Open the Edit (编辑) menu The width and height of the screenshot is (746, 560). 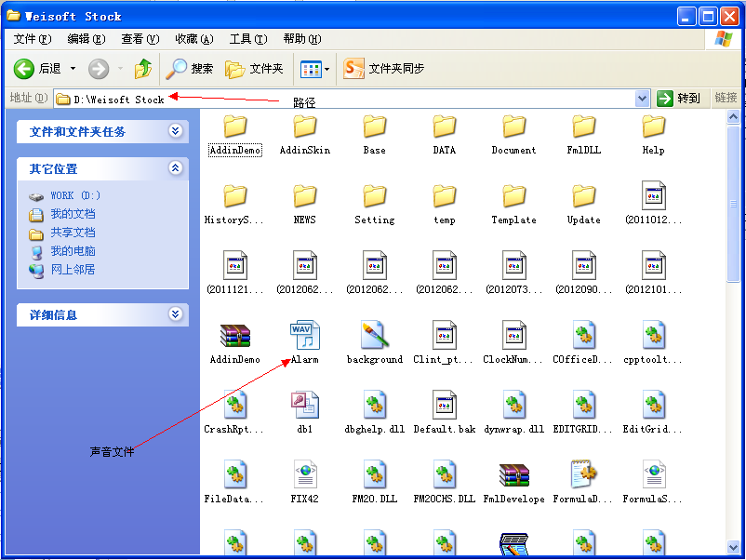pos(87,39)
